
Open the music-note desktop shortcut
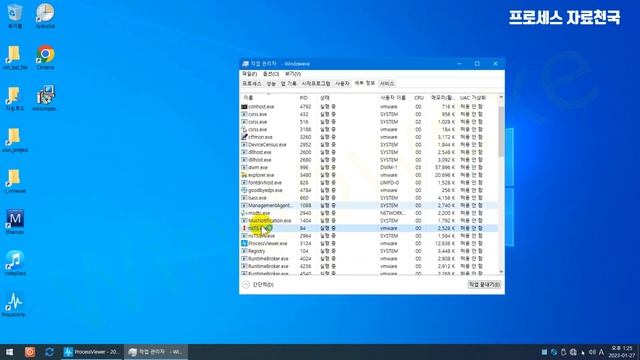point(15,263)
